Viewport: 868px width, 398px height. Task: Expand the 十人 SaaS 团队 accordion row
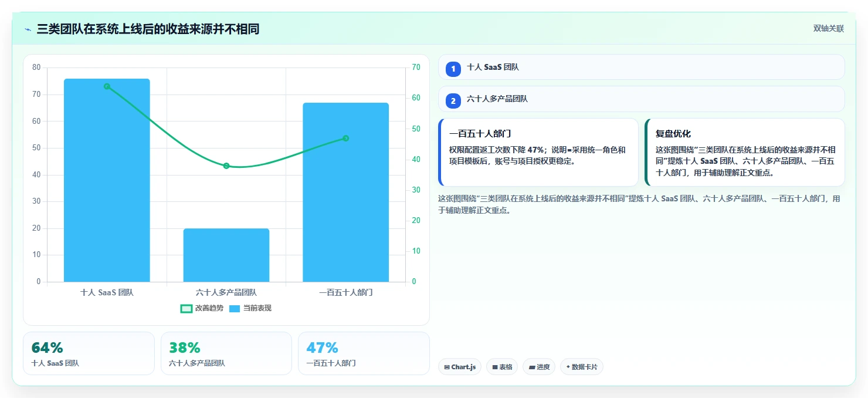tap(641, 67)
